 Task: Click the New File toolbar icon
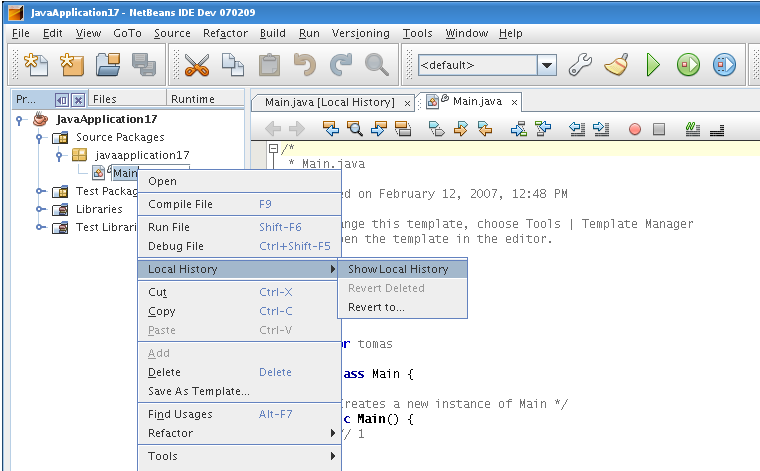[36, 64]
